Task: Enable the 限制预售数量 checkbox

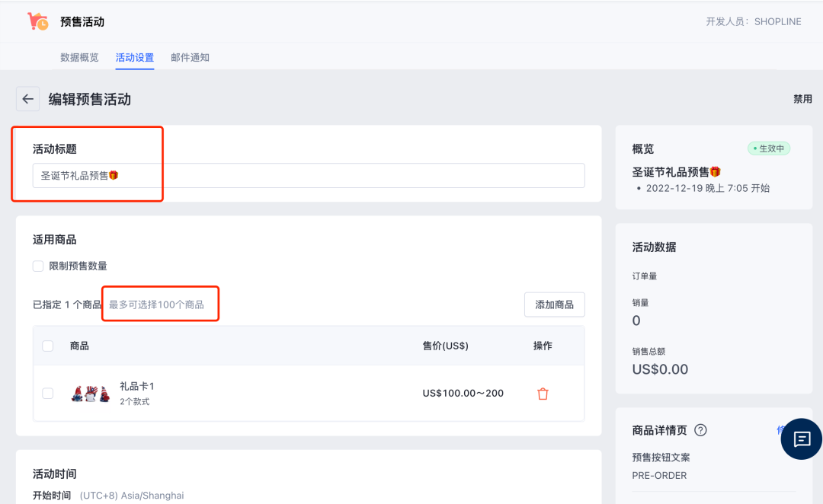Action: [37, 266]
